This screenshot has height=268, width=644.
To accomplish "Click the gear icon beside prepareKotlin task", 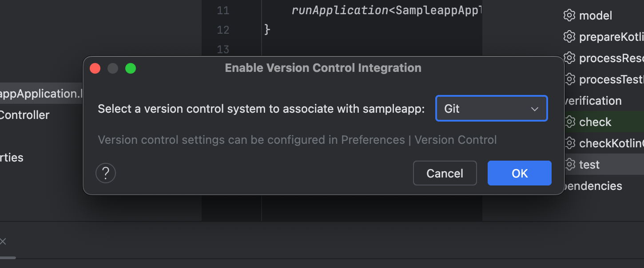I will coord(569,37).
